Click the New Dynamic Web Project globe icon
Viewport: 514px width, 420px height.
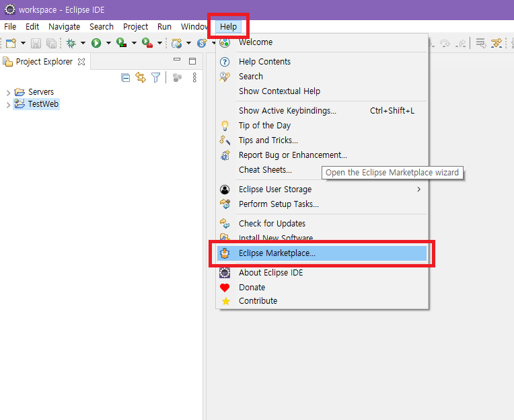177,43
